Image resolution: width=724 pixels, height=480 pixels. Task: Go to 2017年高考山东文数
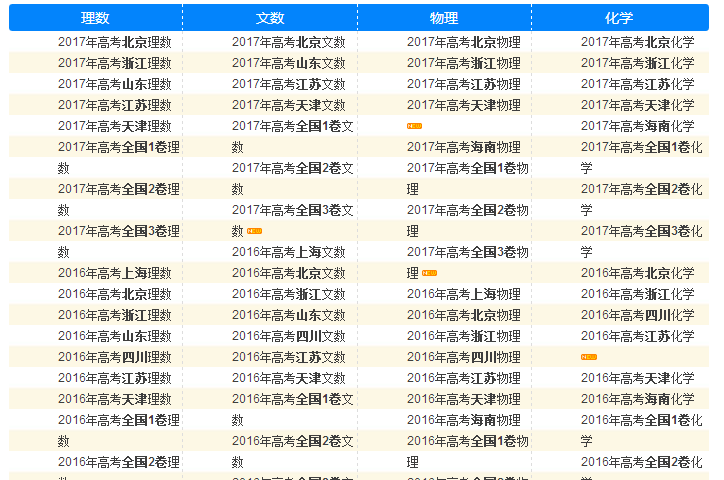tap(288, 63)
